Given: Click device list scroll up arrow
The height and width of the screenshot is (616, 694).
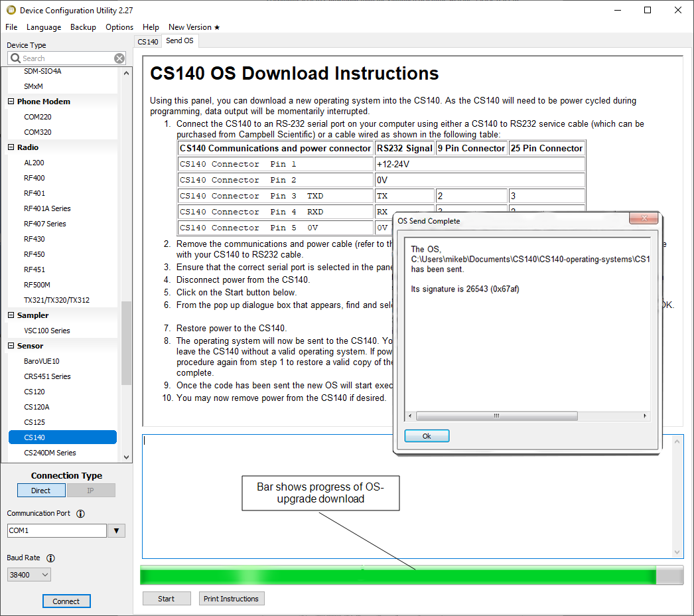Looking at the screenshot, I should tap(127, 73).
